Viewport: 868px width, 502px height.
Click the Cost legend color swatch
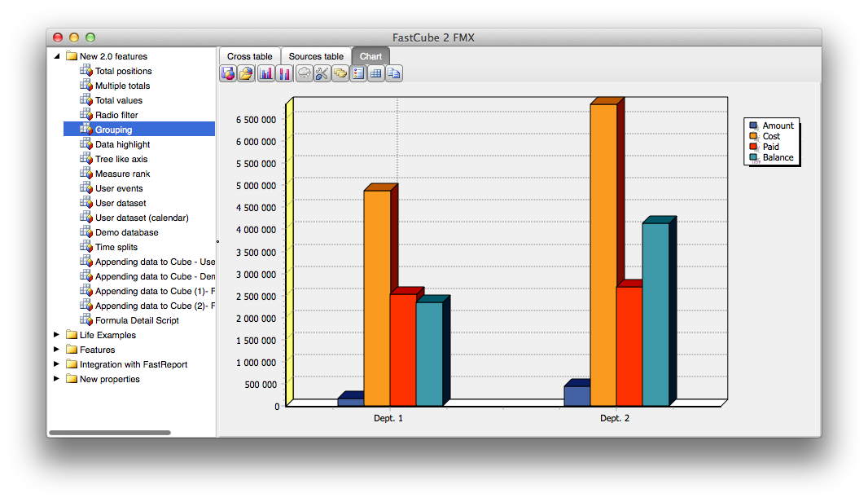point(753,136)
